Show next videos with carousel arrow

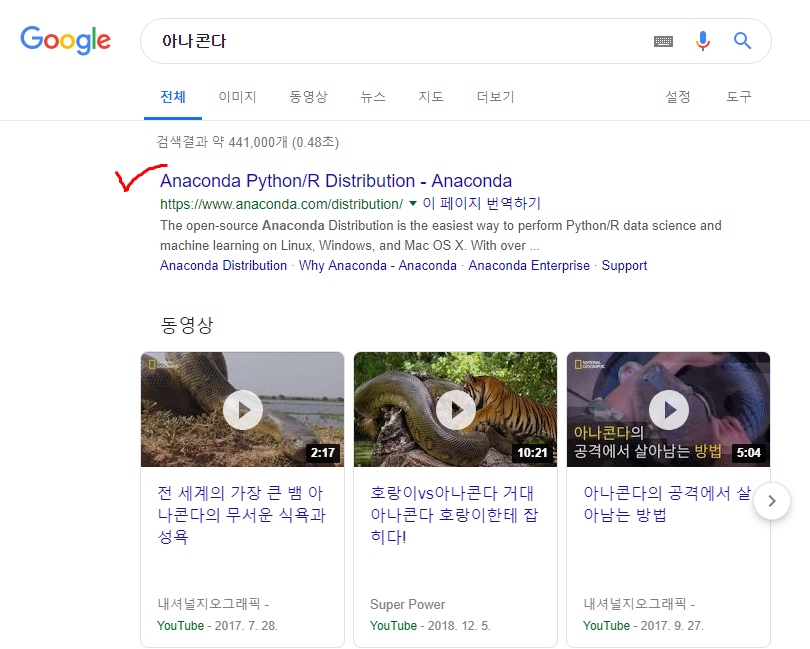[x=772, y=501]
